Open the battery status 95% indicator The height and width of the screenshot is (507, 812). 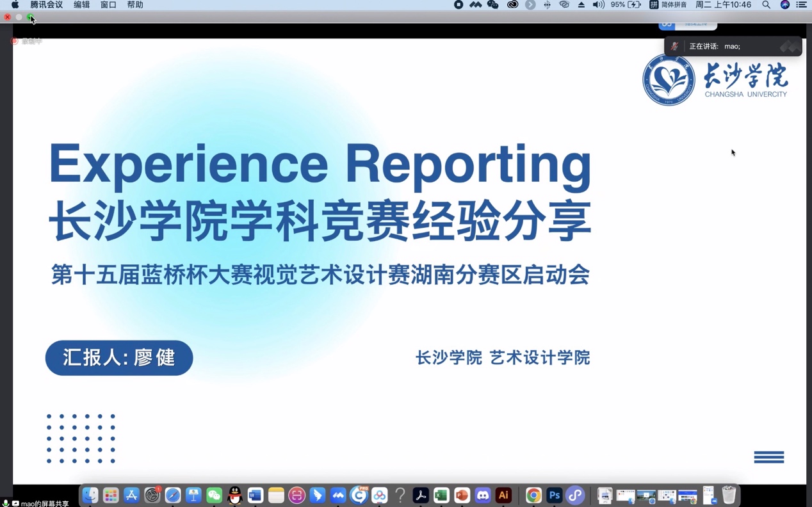pyautogui.click(x=626, y=4)
